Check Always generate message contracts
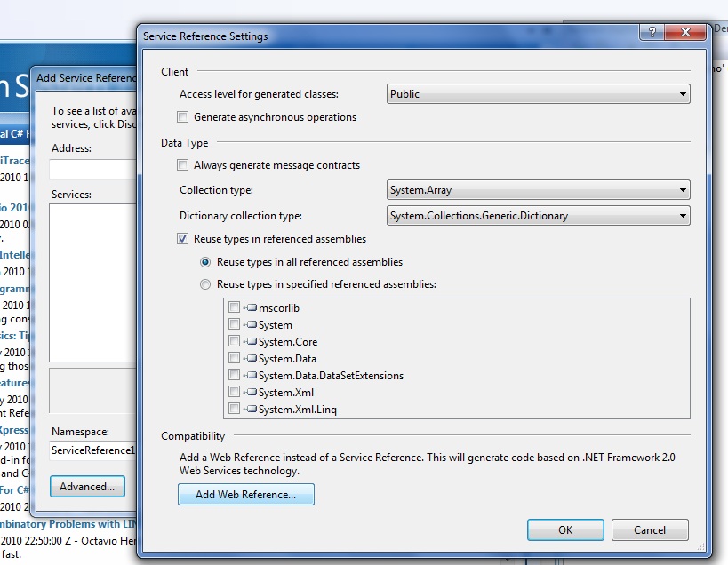This screenshot has height=565, width=728. pyautogui.click(x=183, y=165)
